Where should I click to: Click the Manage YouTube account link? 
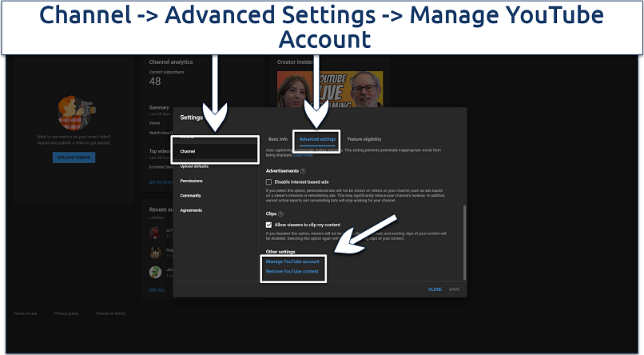pos(292,261)
